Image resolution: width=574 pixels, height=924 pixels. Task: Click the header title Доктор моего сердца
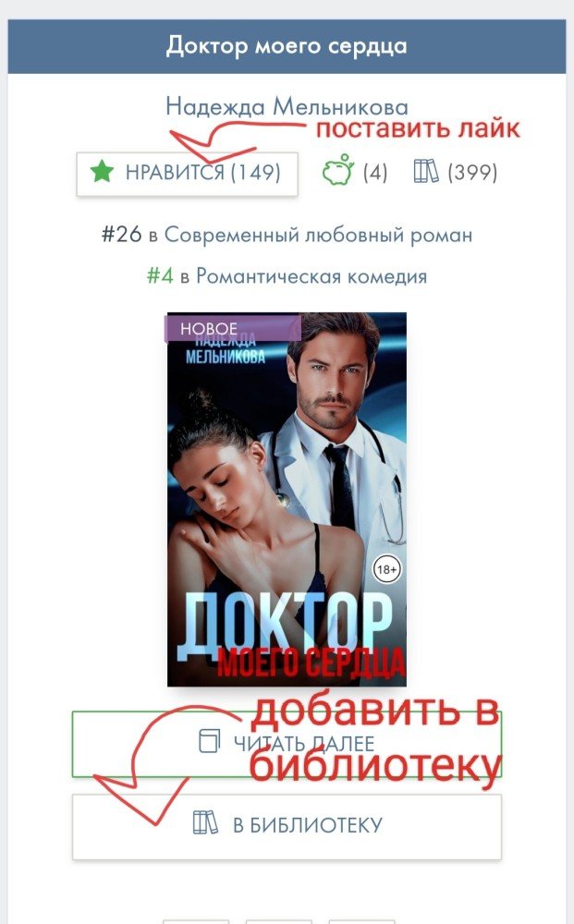tap(287, 46)
